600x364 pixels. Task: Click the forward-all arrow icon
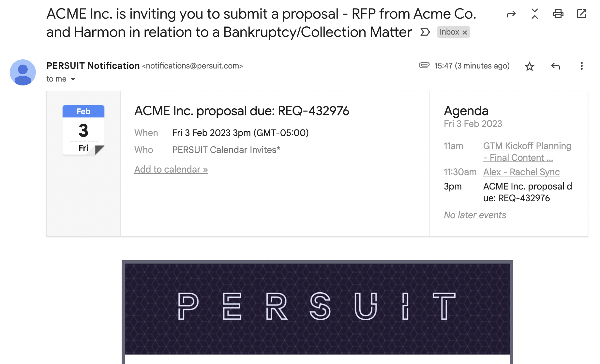tap(511, 14)
